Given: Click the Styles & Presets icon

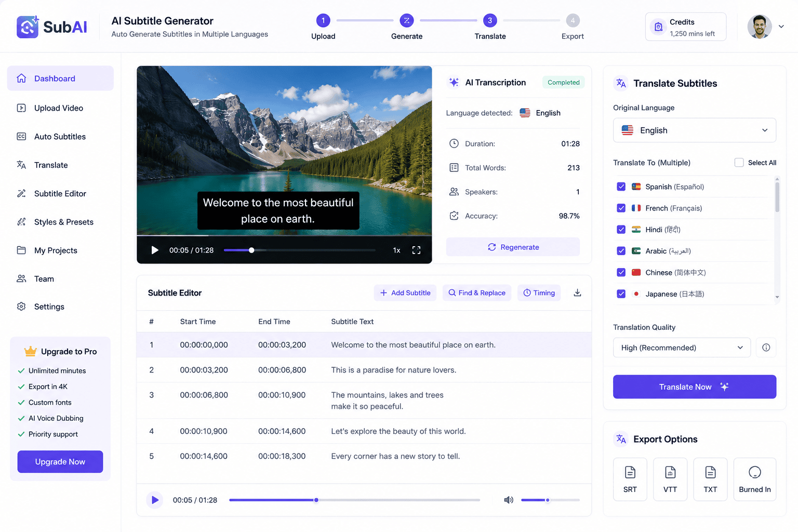Looking at the screenshot, I should [21, 222].
